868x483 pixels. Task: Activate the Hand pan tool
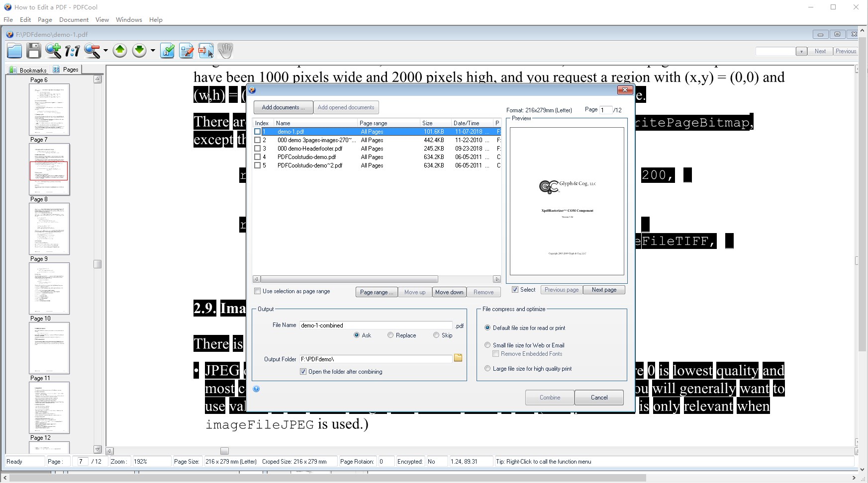coord(225,50)
